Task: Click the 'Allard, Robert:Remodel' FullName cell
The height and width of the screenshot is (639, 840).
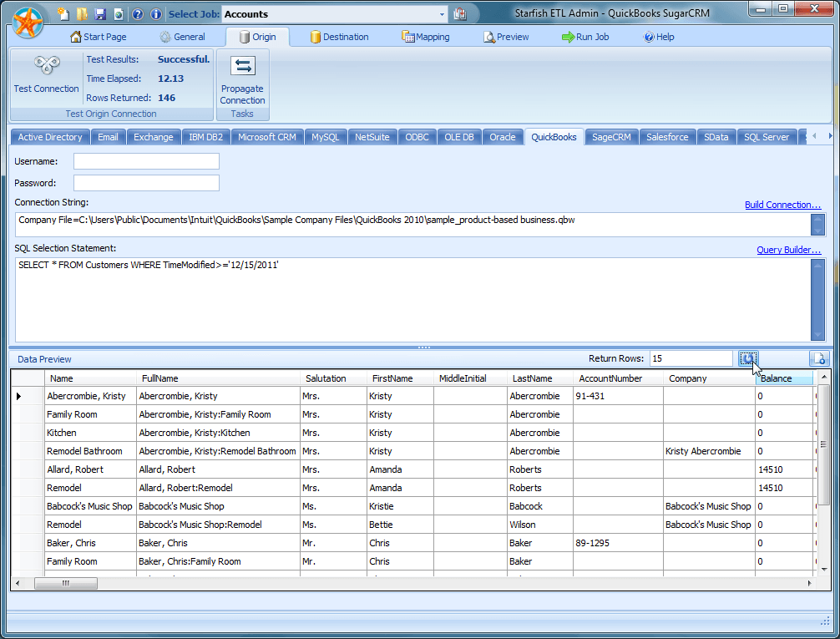Action: click(218, 488)
